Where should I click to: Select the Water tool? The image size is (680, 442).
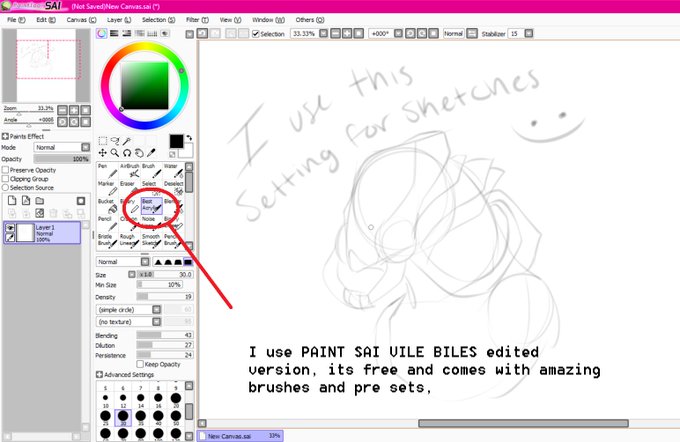(173, 171)
